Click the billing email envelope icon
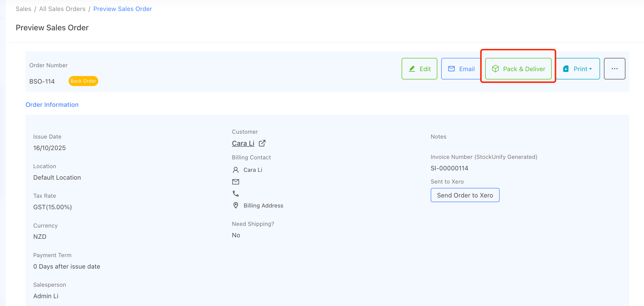This screenshot has width=644, height=306. [236, 182]
